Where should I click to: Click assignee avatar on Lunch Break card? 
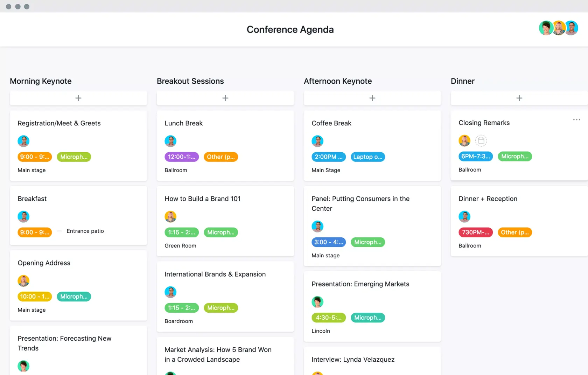point(170,141)
